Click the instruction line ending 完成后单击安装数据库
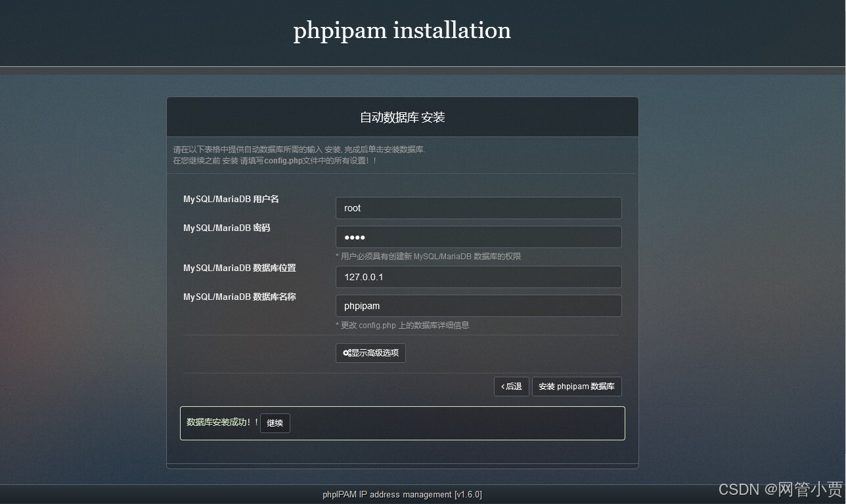This screenshot has height=504, width=846. tap(300, 150)
